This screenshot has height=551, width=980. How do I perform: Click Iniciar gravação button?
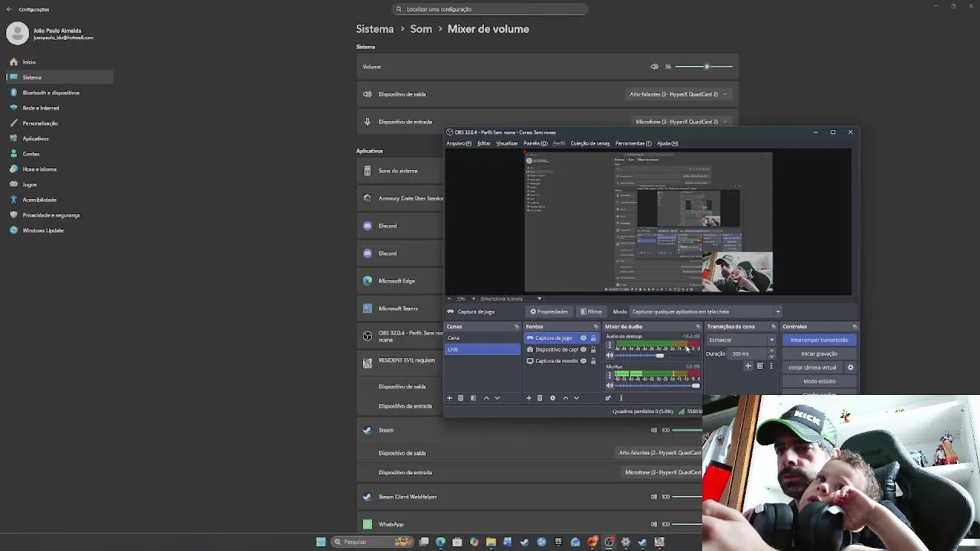[819, 354]
